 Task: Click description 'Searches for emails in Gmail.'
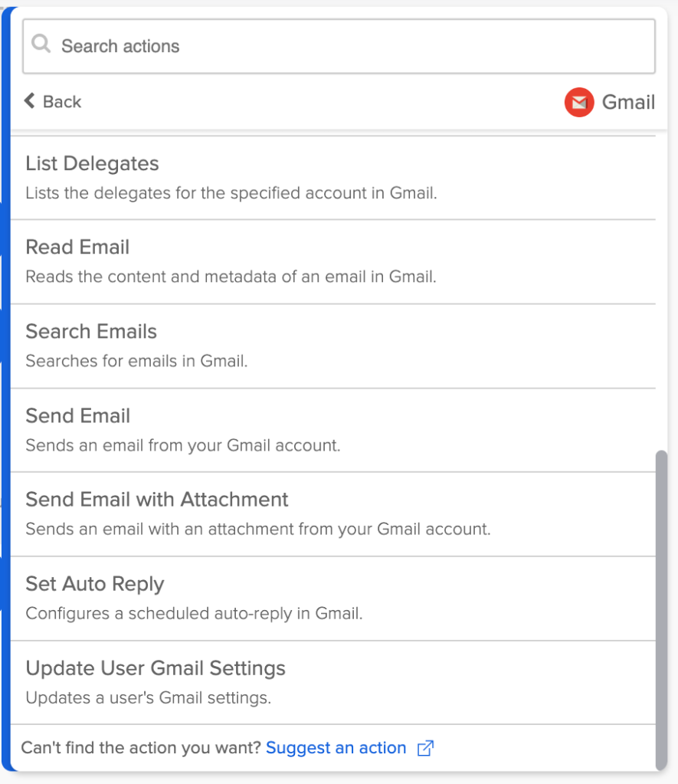[136, 361]
